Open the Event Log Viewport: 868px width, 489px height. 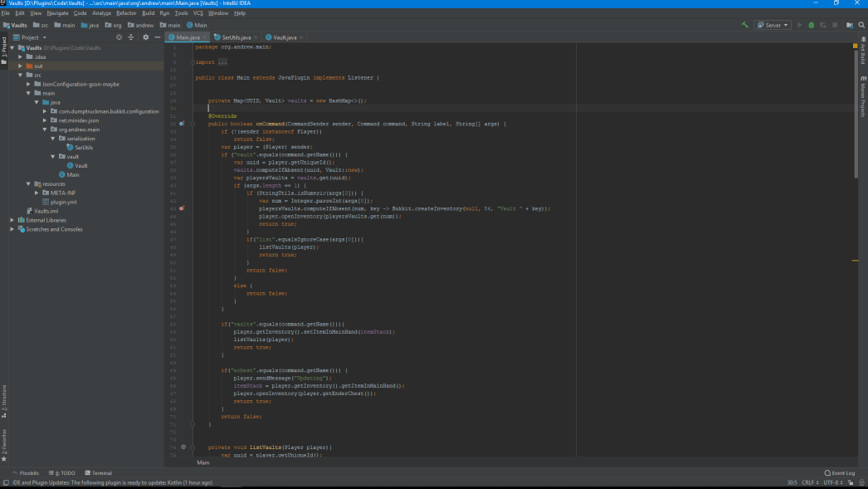click(840, 473)
